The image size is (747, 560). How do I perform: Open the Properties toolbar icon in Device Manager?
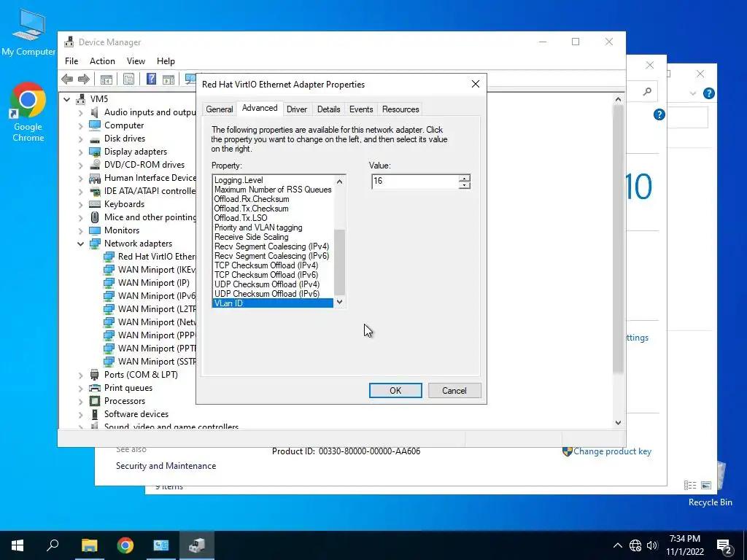pos(128,79)
